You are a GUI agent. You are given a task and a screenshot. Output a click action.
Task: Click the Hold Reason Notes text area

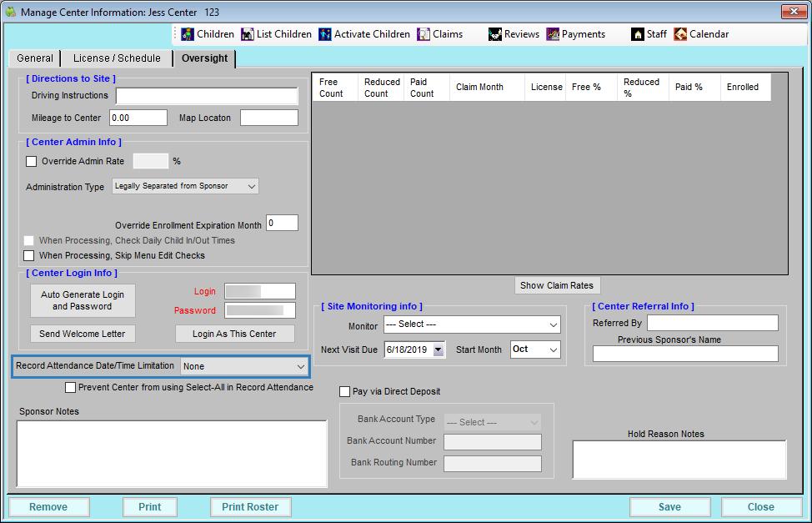pos(679,460)
